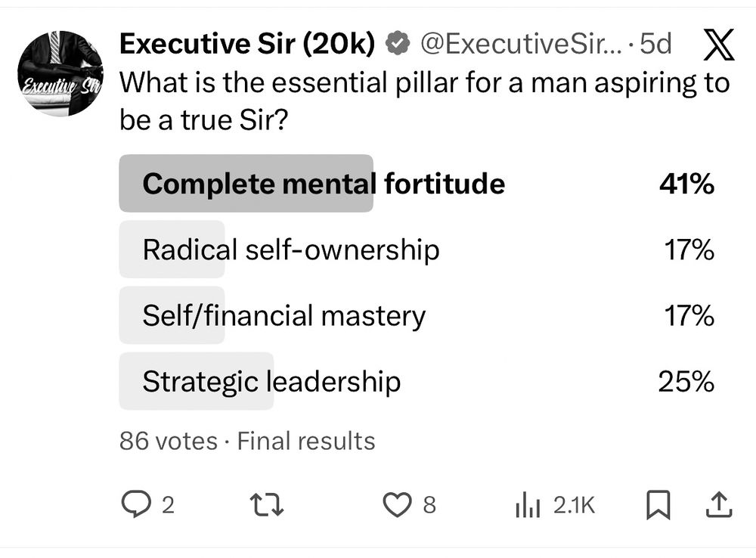The image size is (756, 558).
Task: Click the reply speech bubble icon
Action: (135, 505)
